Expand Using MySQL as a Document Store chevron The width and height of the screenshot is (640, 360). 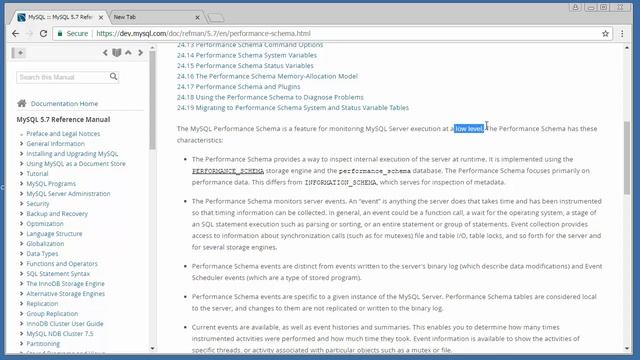[21, 164]
